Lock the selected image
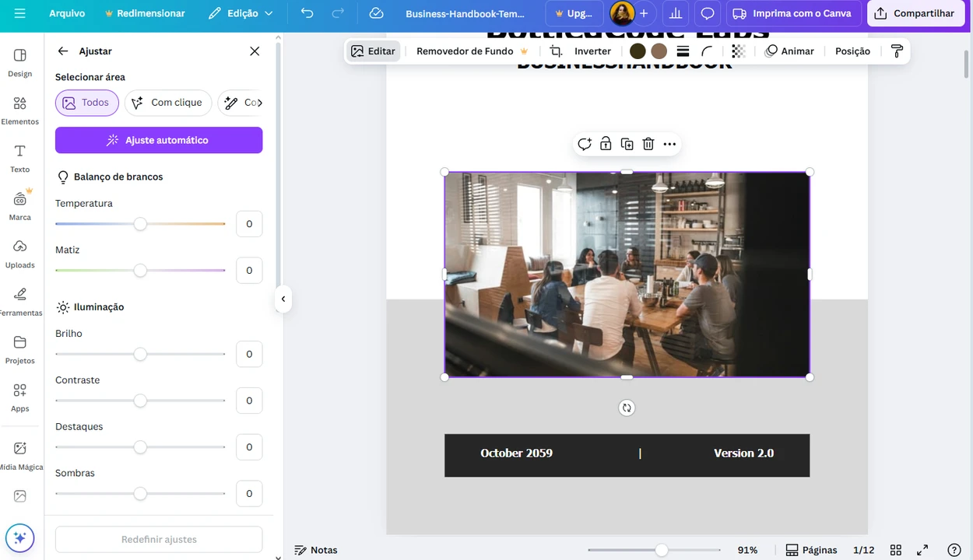The image size is (973, 560). tap(606, 144)
